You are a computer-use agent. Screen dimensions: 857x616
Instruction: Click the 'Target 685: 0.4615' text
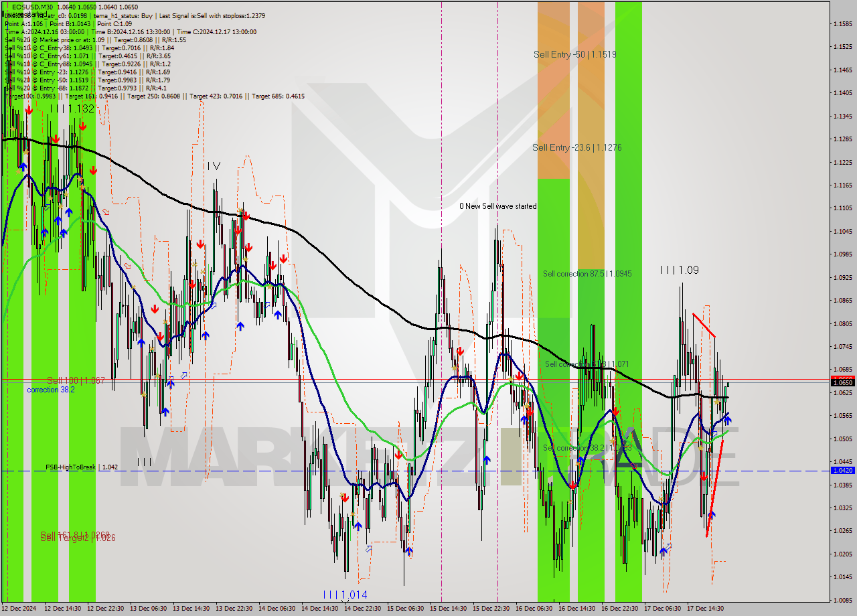(278, 96)
